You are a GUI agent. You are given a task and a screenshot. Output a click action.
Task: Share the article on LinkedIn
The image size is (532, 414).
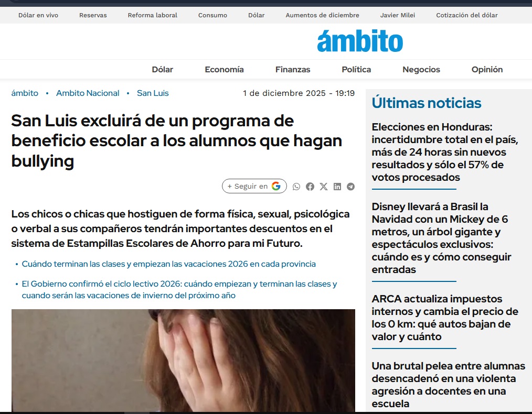pyautogui.click(x=337, y=187)
